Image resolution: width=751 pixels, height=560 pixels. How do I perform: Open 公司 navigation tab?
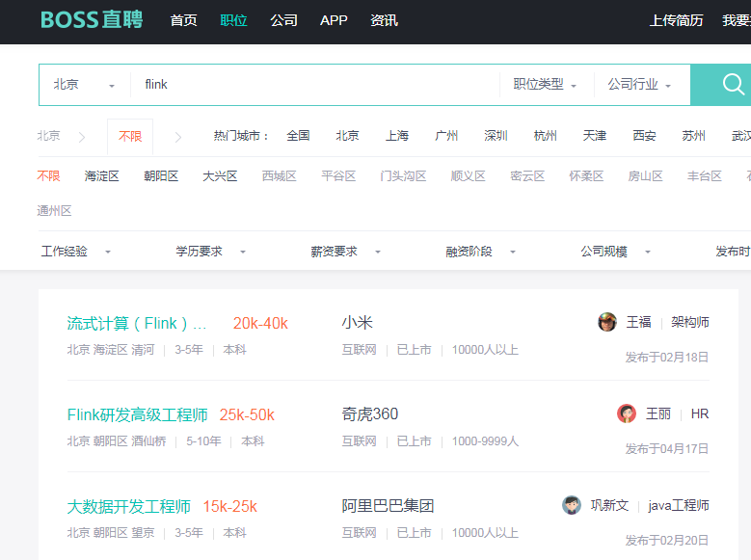283,20
